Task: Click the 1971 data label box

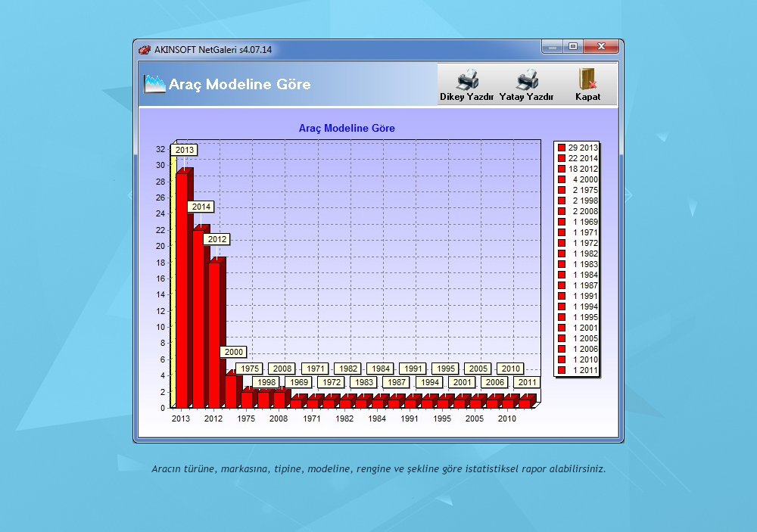Action: [315, 369]
